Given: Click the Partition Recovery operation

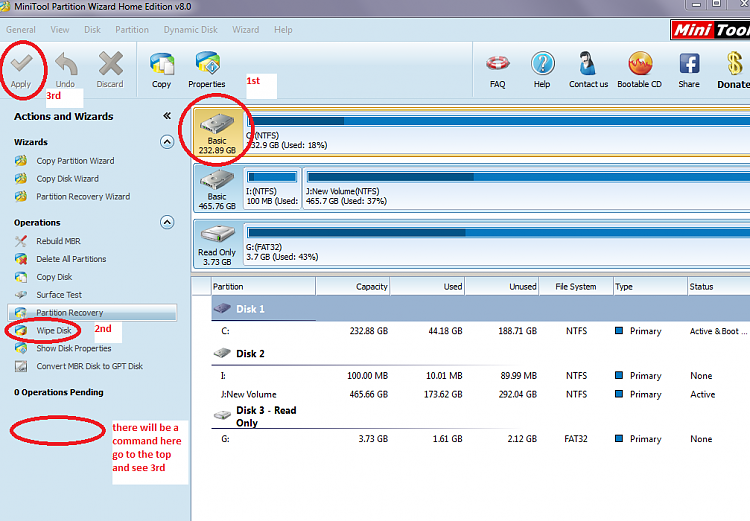Looking at the screenshot, I should (92, 312).
